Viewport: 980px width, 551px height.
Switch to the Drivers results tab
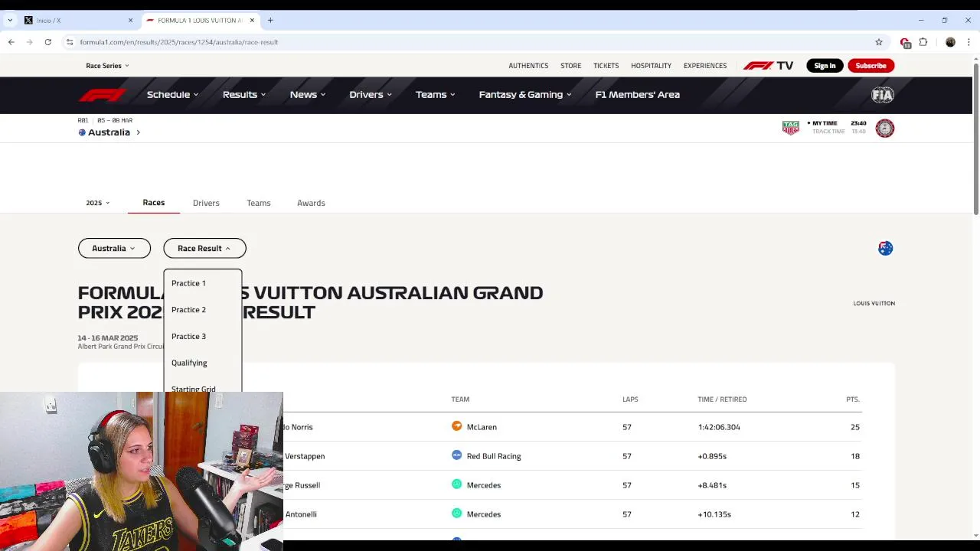click(x=206, y=203)
